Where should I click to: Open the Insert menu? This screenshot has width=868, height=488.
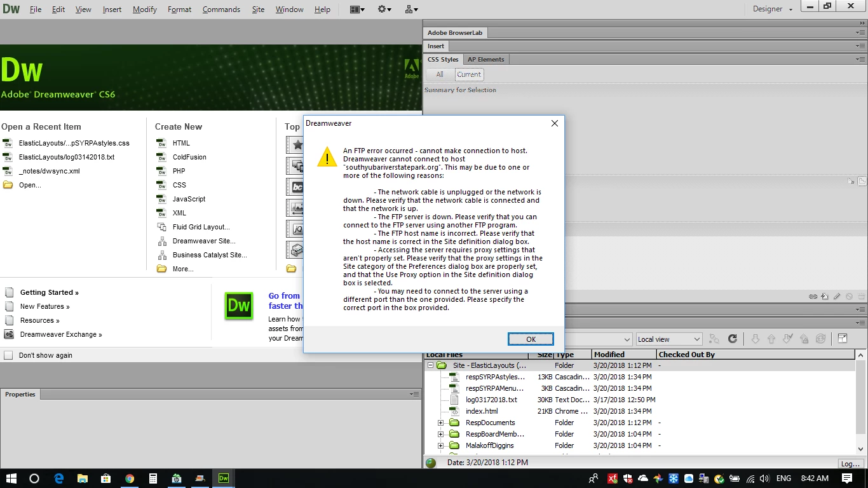(112, 10)
